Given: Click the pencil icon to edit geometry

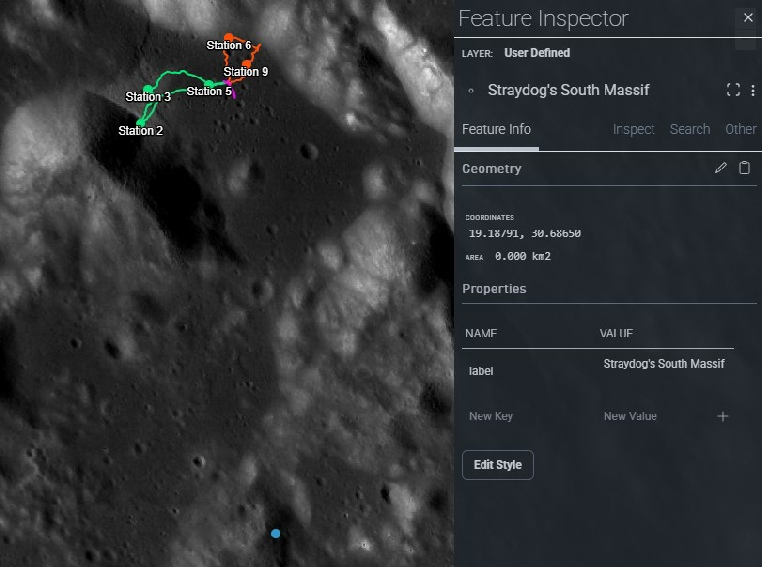Looking at the screenshot, I should pyautogui.click(x=721, y=168).
